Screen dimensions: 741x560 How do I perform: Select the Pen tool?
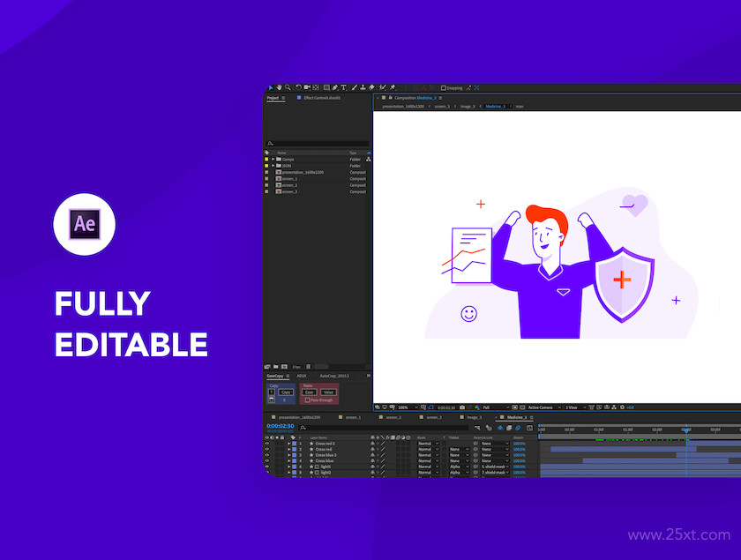[335, 87]
